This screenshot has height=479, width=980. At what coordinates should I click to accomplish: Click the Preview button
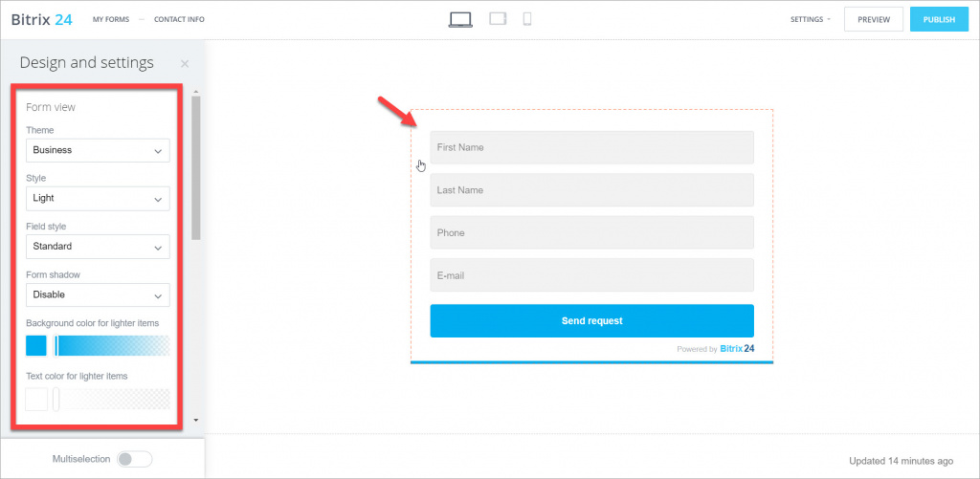tap(874, 19)
